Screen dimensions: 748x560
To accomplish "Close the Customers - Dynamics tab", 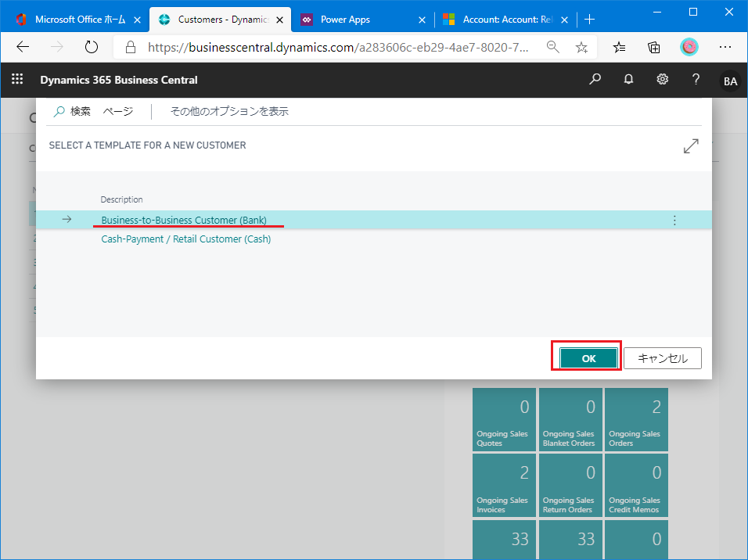I will 279,20.
